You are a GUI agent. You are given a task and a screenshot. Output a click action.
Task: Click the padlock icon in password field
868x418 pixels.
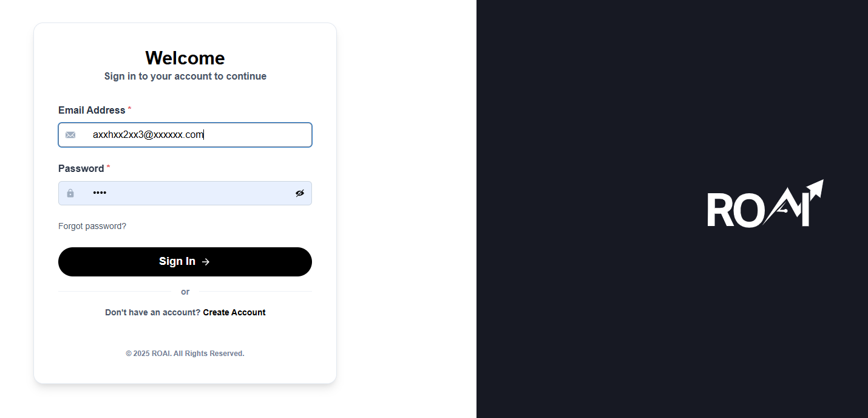(x=70, y=193)
